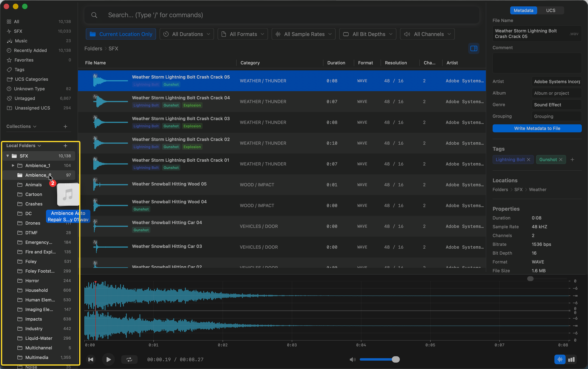
Task: Switch to spectrum bars view
Action: click(x=571, y=359)
